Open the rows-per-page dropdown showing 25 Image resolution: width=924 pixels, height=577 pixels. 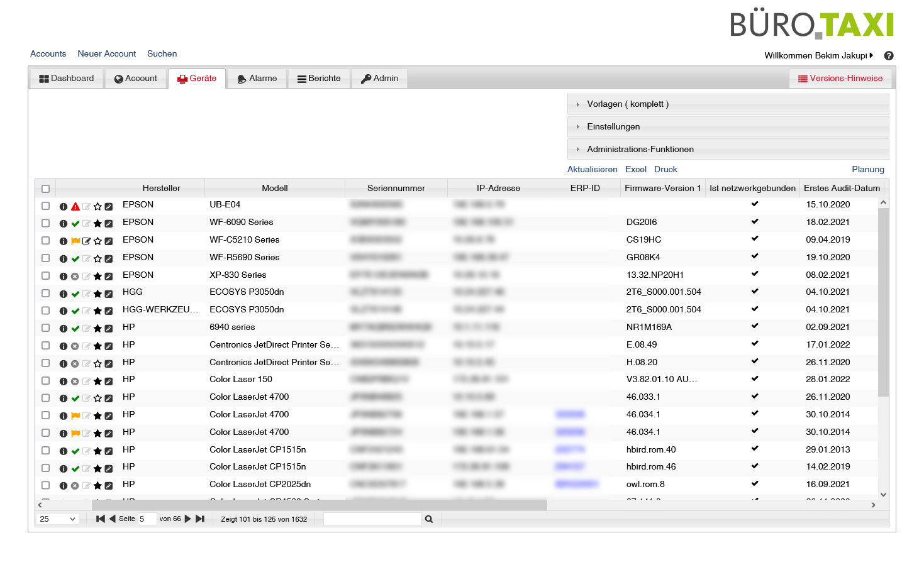[57, 519]
